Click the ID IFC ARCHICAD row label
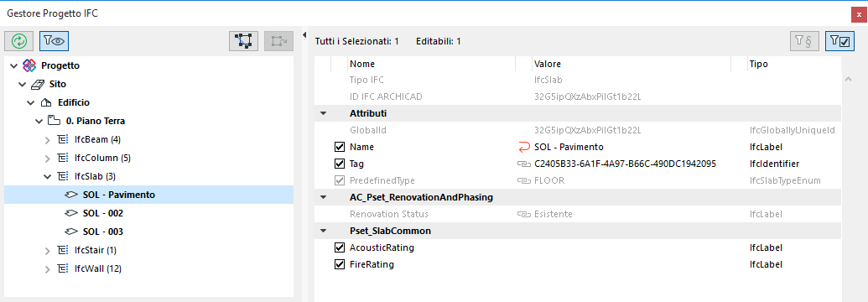Screen dimensions: 868x302 pos(386,96)
